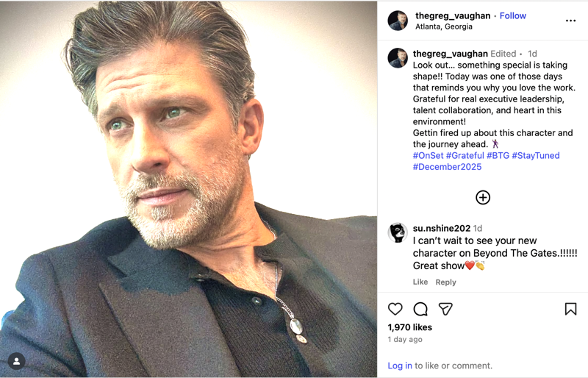Open comments via speech bubble icon
This screenshot has height=378, width=588.
(x=420, y=309)
